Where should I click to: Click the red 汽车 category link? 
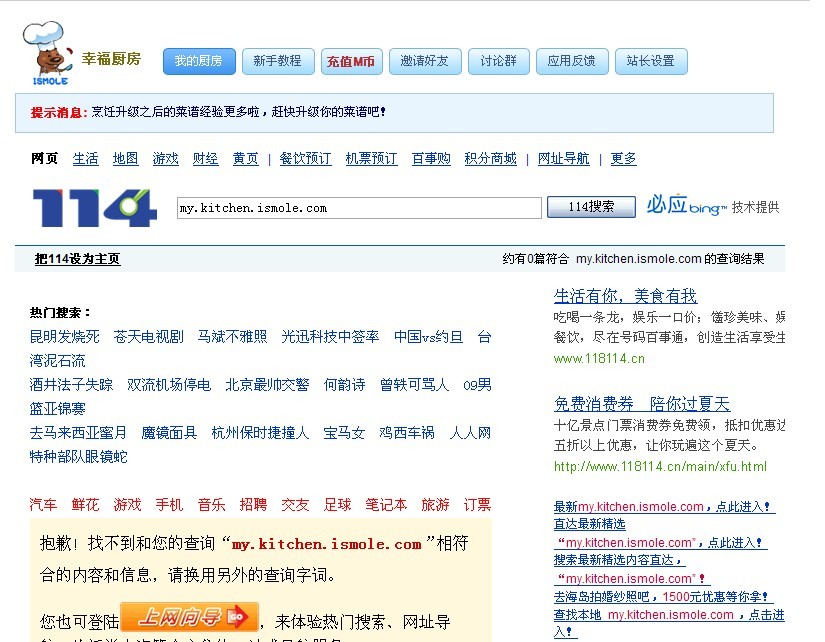click(43, 505)
